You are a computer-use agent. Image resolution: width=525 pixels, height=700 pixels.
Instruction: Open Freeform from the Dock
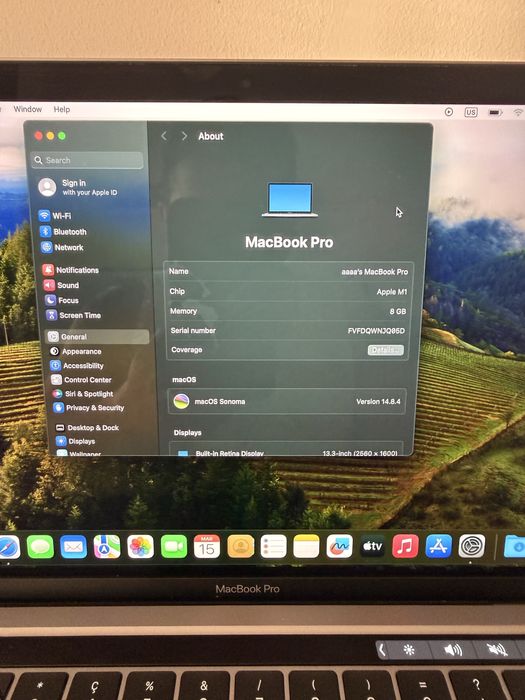coord(339,546)
